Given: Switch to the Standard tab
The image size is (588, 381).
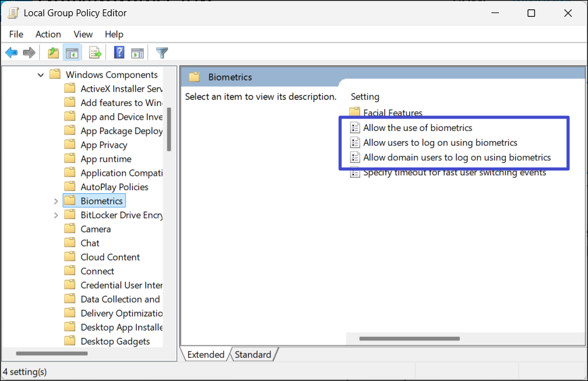Looking at the screenshot, I should point(253,355).
